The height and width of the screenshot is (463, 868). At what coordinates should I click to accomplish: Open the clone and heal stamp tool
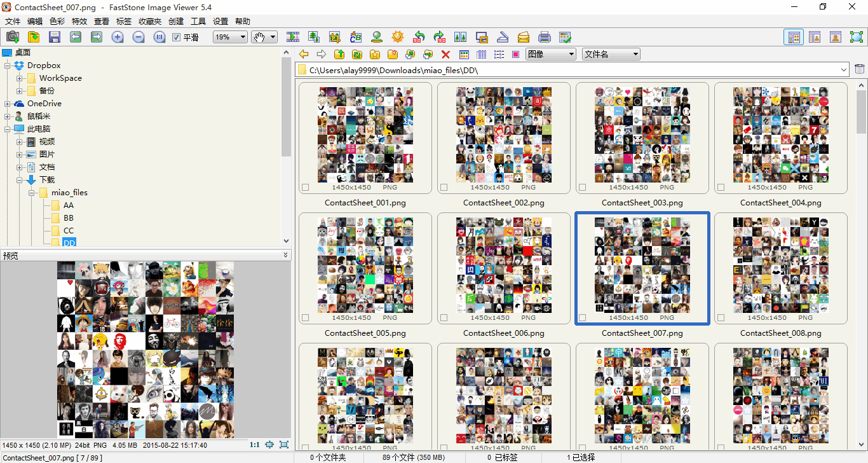377,37
